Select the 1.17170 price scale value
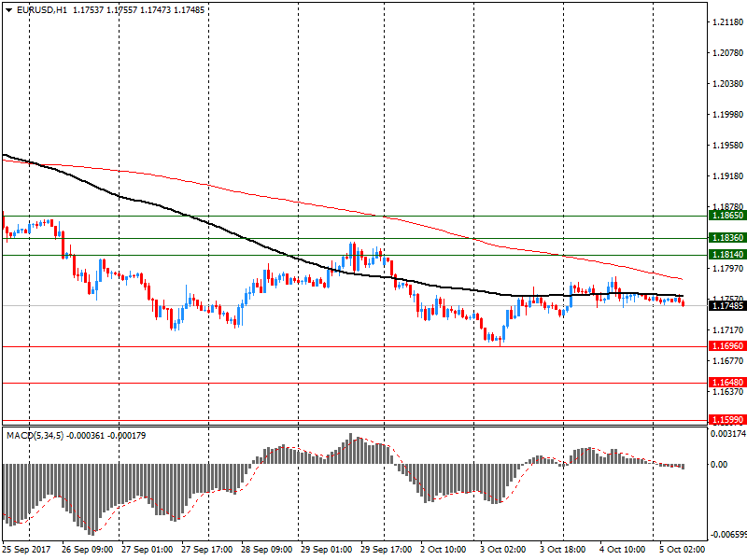The height and width of the screenshot is (560, 747). click(728, 330)
